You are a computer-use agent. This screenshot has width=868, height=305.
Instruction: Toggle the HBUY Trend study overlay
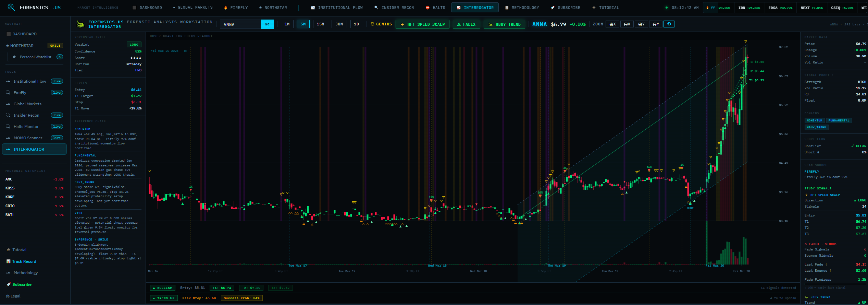[504, 24]
